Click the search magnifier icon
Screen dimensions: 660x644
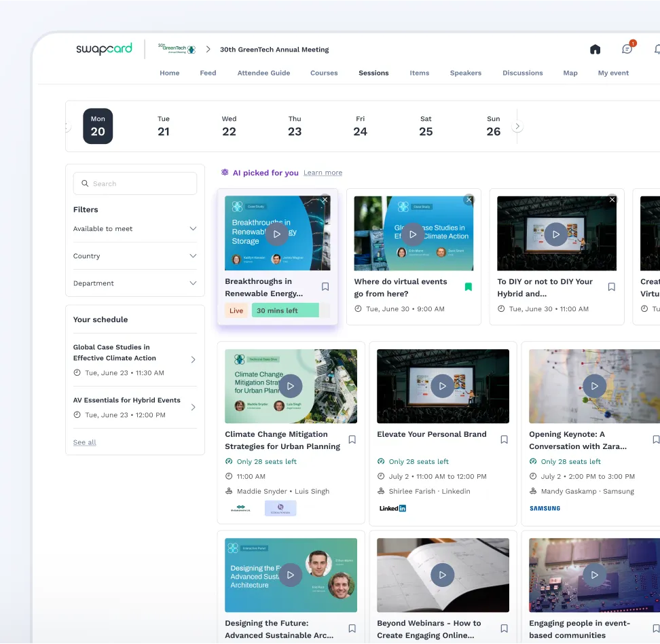(x=85, y=183)
